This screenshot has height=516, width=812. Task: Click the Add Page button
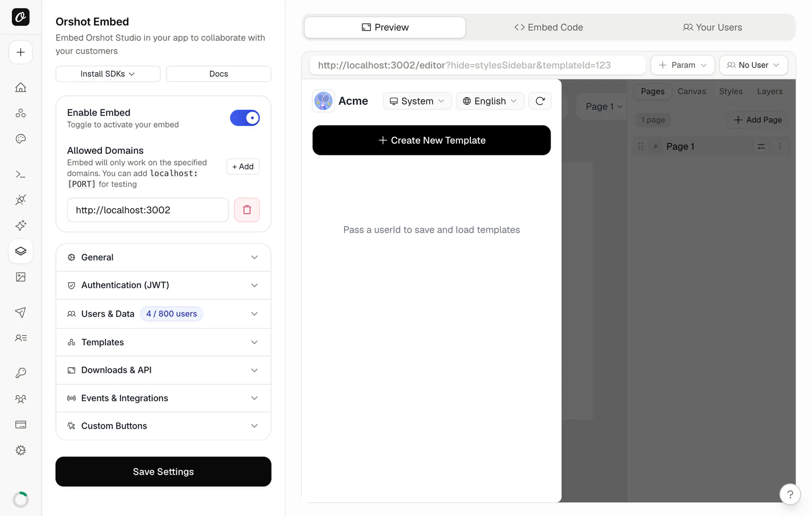pyautogui.click(x=758, y=120)
